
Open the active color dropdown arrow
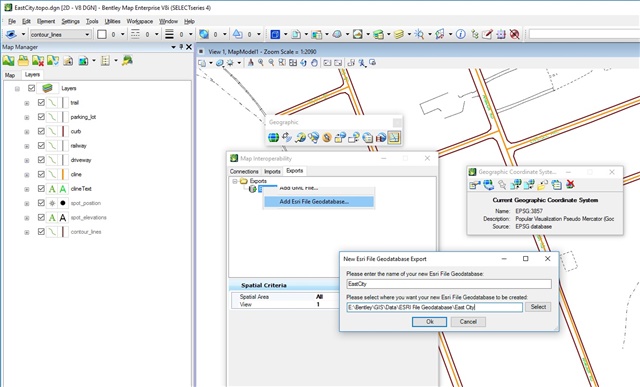point(122,35)
